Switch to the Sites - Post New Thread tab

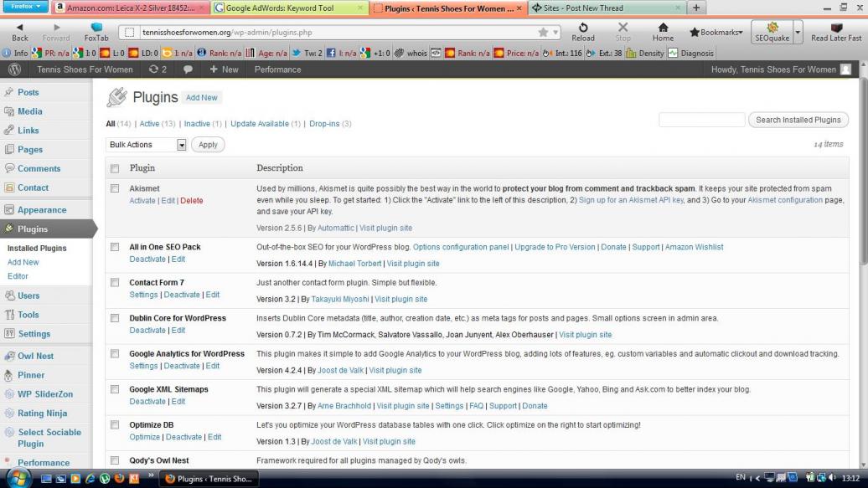coord(607,8)
